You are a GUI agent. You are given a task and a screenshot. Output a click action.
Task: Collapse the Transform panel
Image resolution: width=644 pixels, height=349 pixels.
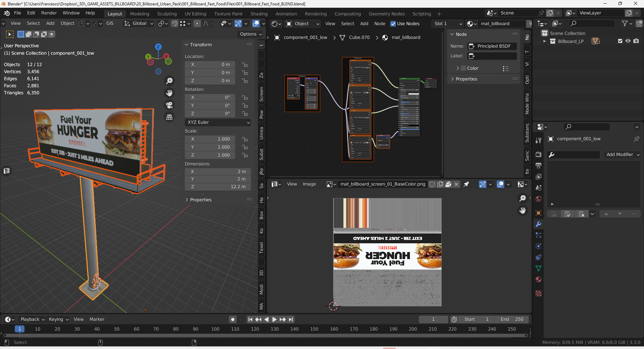point(187,45)
